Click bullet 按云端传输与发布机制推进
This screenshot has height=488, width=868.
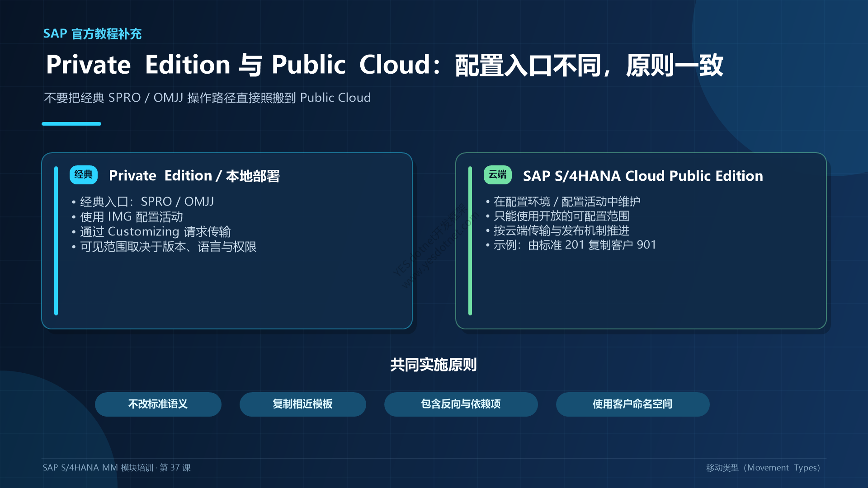pyautogui.click(x=557, y=230)
